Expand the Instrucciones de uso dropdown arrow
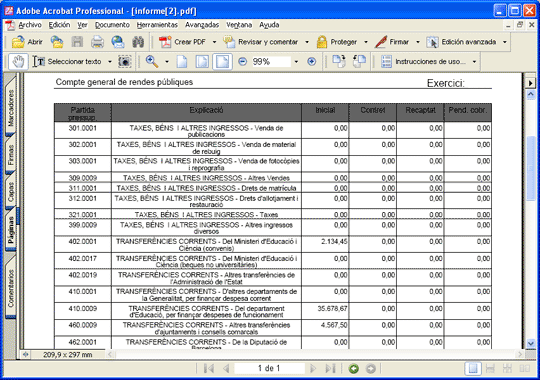The image size is (540, 380). coord(474,62)
